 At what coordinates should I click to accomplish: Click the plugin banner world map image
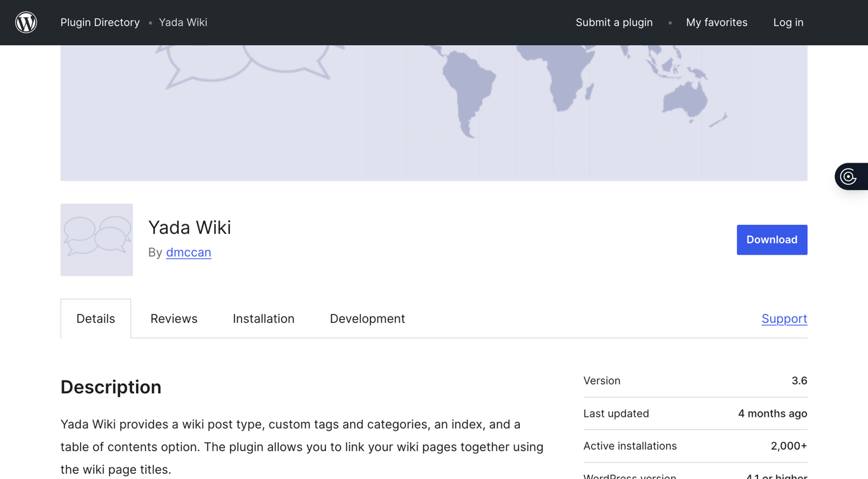[433, 112]
